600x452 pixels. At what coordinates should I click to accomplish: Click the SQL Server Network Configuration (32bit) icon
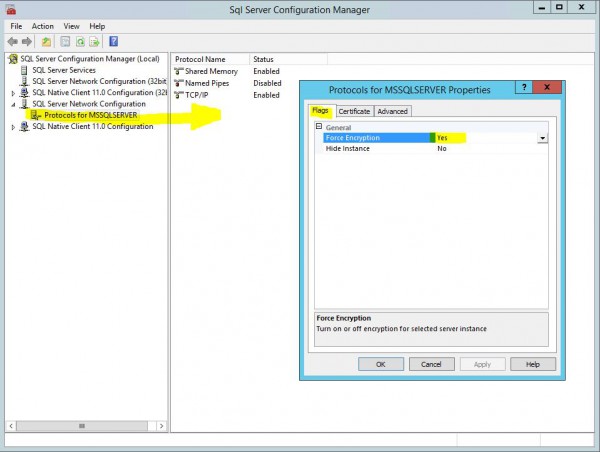pos(24,81)
